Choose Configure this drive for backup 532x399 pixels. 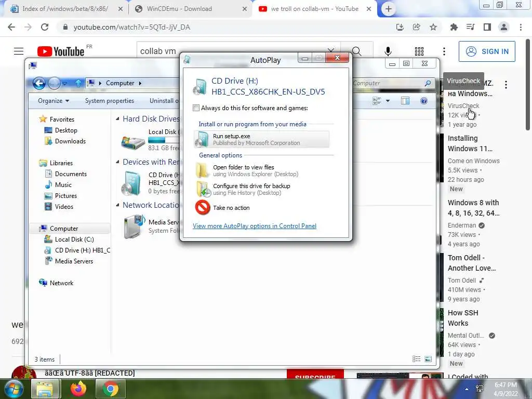(x=251, y=189)
